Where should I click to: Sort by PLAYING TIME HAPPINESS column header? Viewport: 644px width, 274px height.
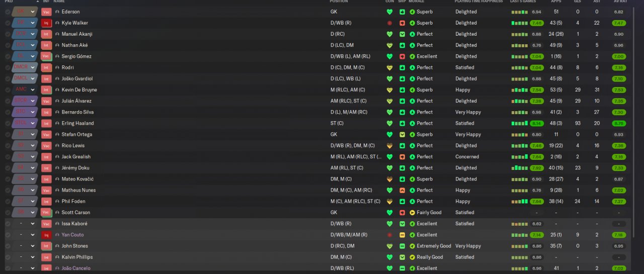tap(478, 2)
